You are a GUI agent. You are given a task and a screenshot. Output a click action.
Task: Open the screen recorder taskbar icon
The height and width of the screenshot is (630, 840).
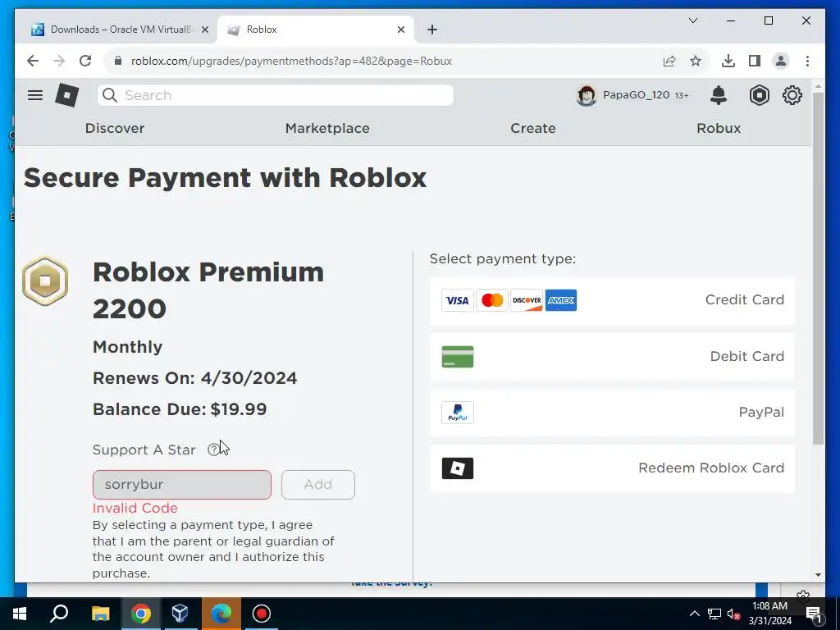(261, 614)
